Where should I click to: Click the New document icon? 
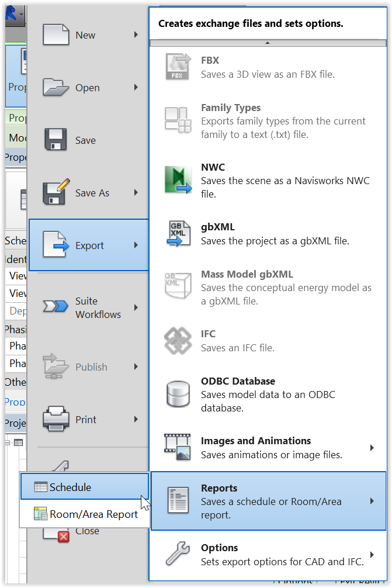coord(56,34)
